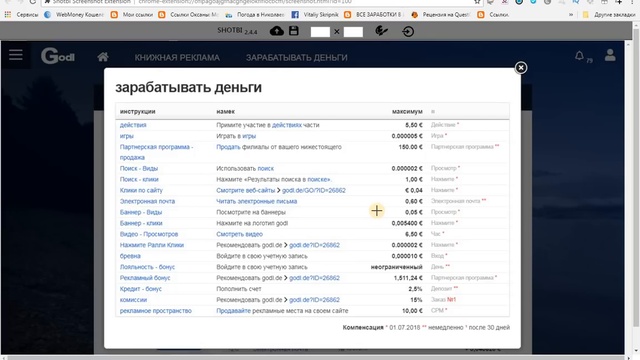Go to the Godl home icon
Viewport: 640px width, 360px height.
pyautogui.click(x=103, y=57)
